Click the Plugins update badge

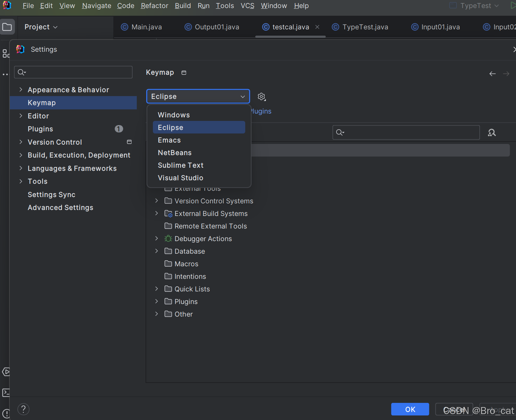119,129
